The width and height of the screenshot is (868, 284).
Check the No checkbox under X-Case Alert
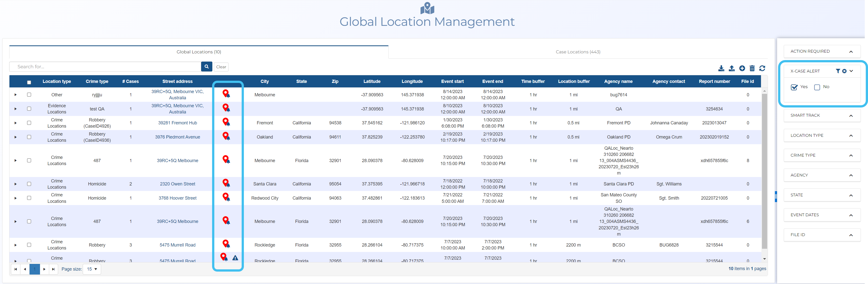click(817, 87)
